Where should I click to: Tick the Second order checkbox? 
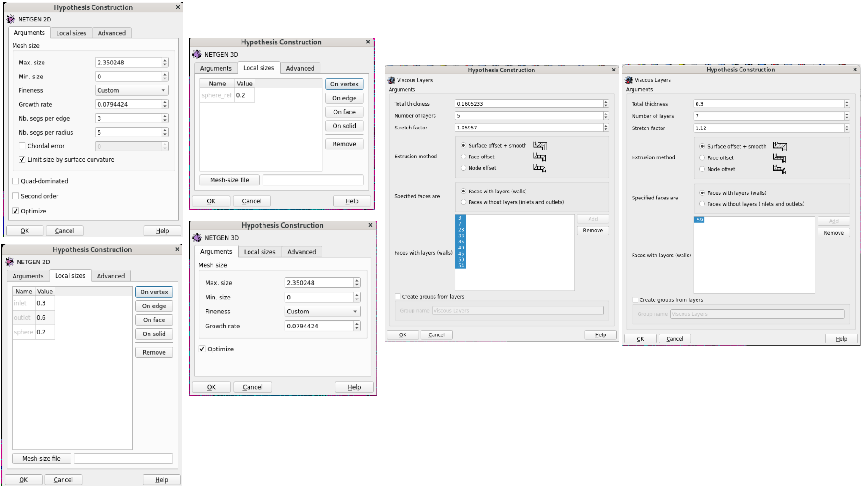pyautogui.click(x=16, y=196)
